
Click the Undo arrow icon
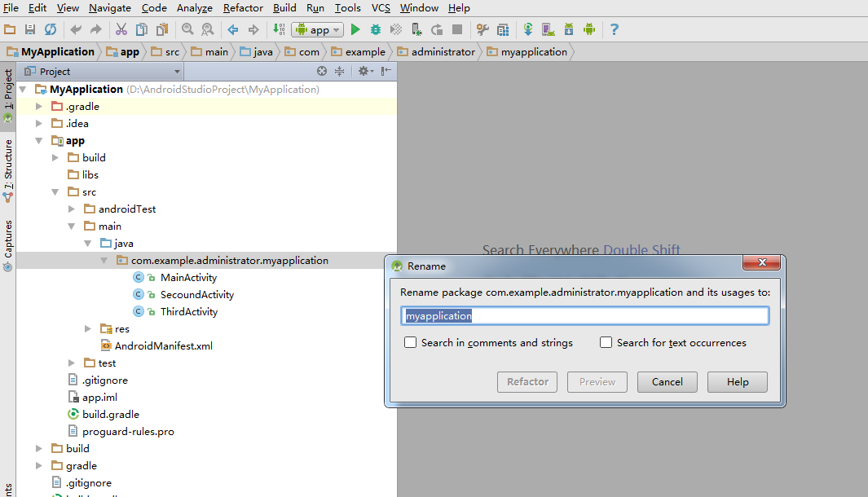pyautogui.click(x=76, y=29)
